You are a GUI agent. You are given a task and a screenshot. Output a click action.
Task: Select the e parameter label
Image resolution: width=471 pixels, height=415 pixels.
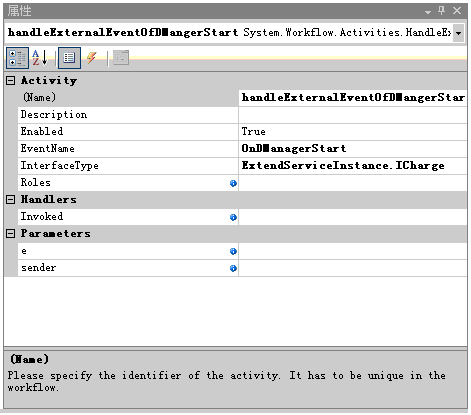click(x=24, y=251)
